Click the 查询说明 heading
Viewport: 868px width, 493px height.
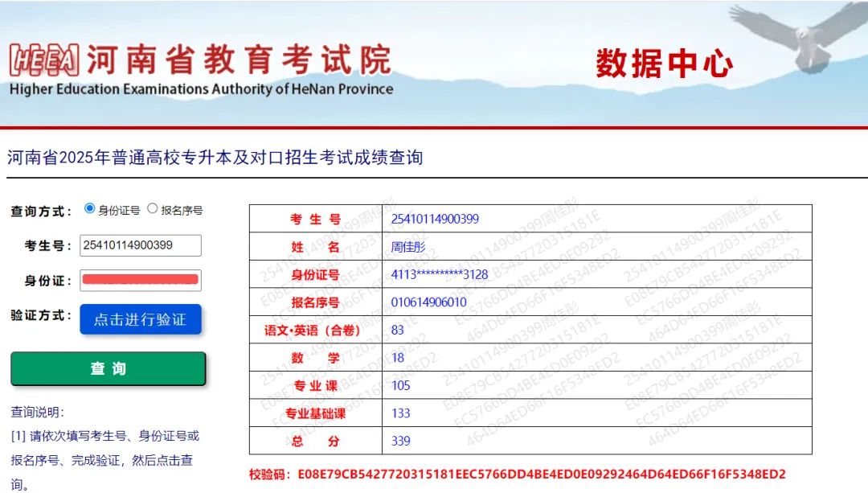(37, 412)
